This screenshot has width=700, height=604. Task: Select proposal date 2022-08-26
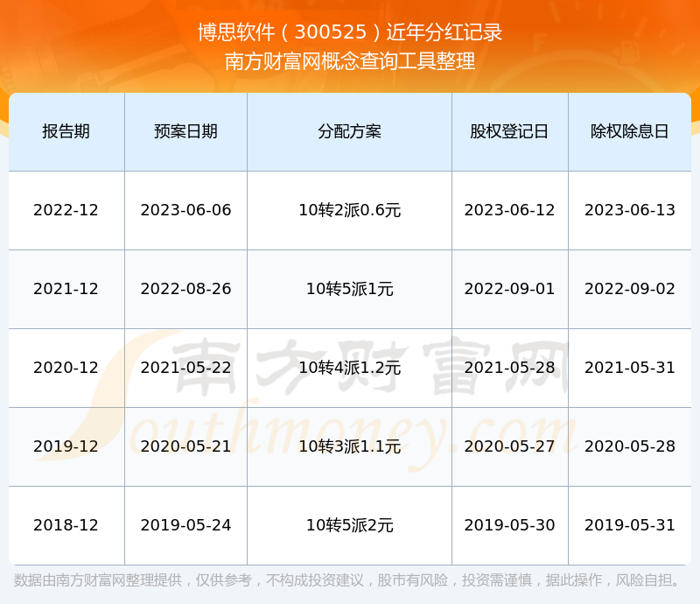pyautogui.click(x=185, y=289)
